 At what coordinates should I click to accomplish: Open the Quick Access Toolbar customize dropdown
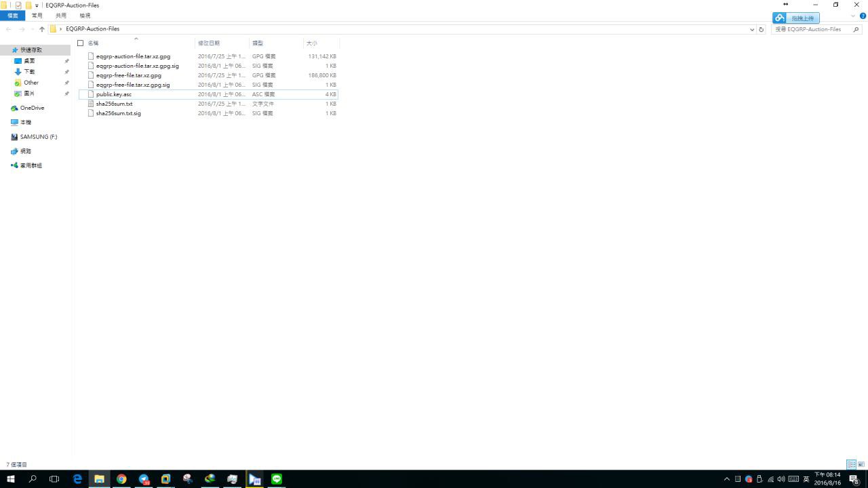click(x=37, y=5)
